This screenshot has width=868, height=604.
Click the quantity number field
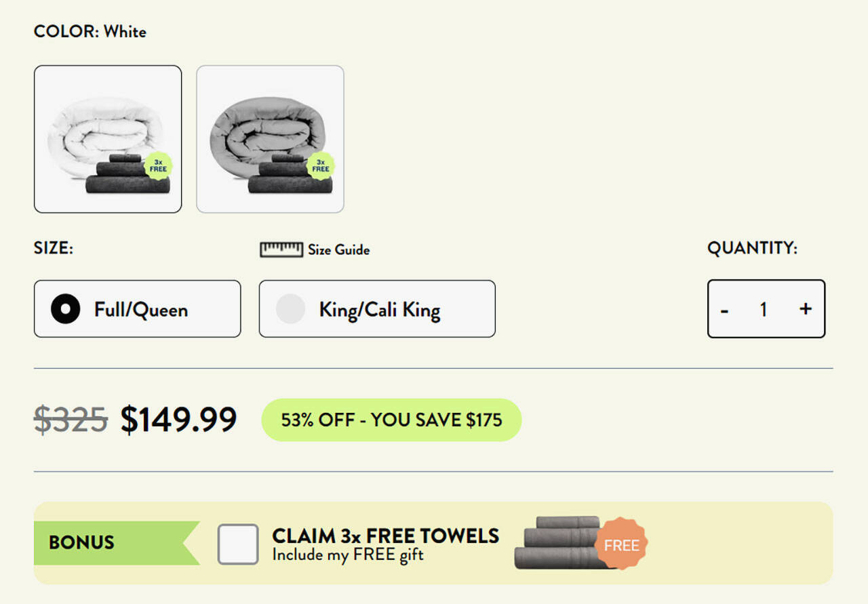tap(764, 309)
